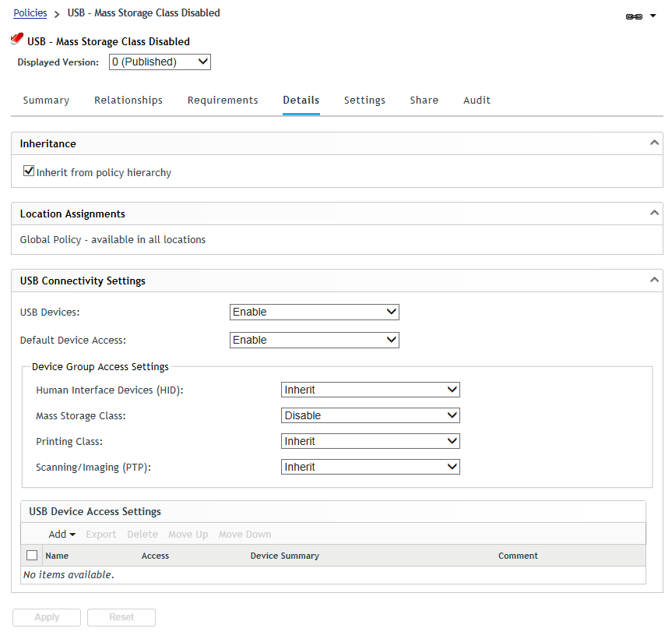The height and width of the screenshot is (632, 672).
Task: Switch to the Audit tab
Action: [x=477, y=100]
